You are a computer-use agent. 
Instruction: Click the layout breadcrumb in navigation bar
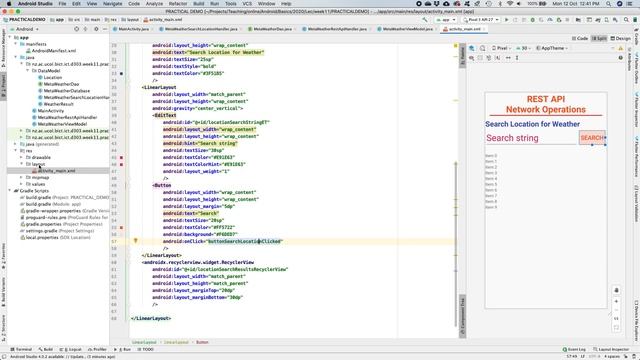coord(131,20)
